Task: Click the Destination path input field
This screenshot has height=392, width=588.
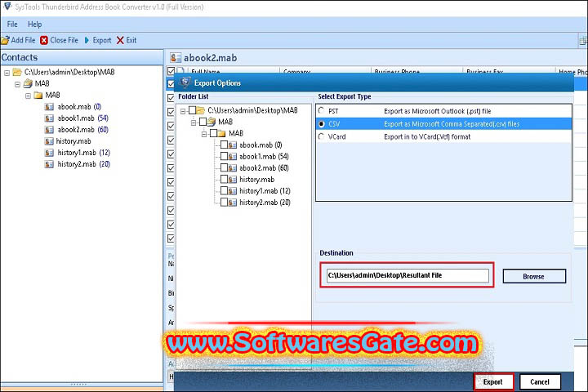Action: 408,275
